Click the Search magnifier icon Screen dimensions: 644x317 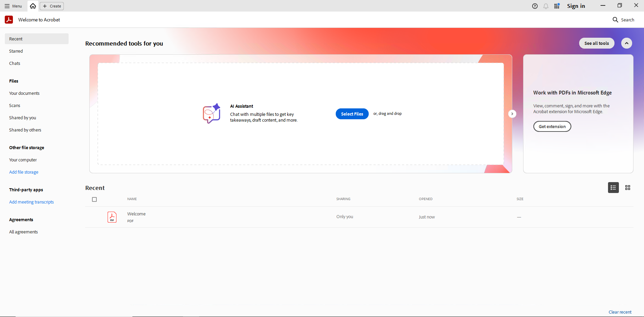point(615,20)
